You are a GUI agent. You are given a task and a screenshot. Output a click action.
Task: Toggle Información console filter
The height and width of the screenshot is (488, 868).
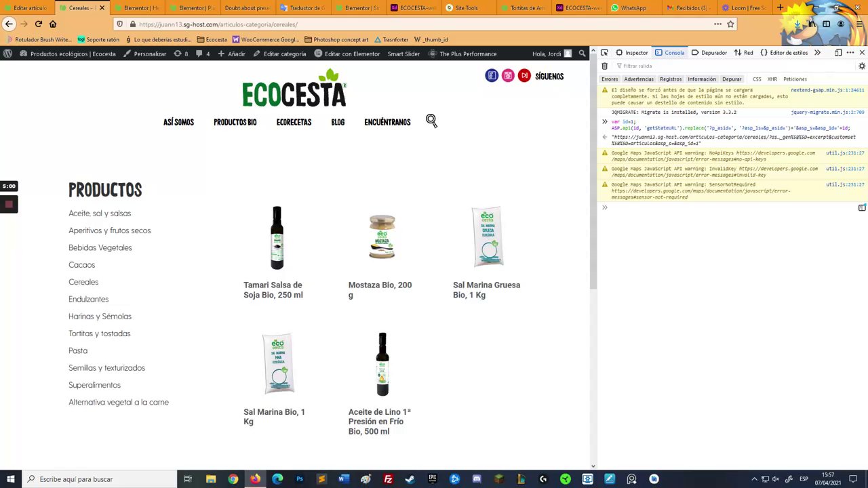pos(702,79)
